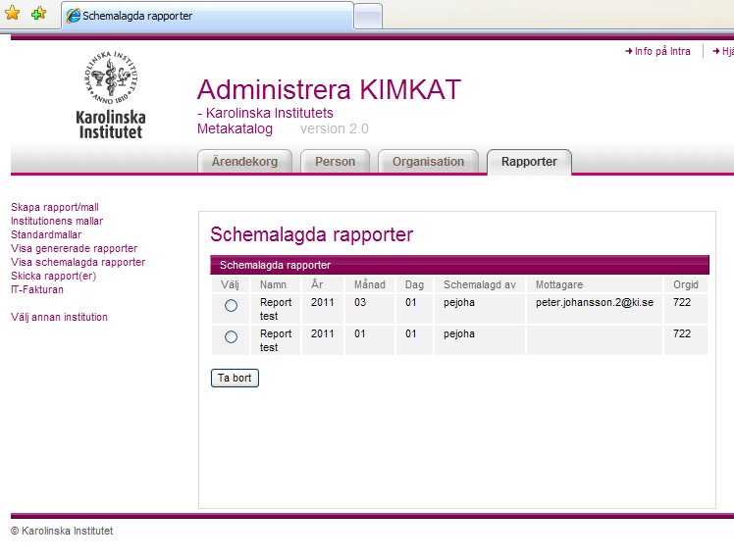This screenshot has width=734, height=560.
Task: Click the Månad column header
Action: 370,284
